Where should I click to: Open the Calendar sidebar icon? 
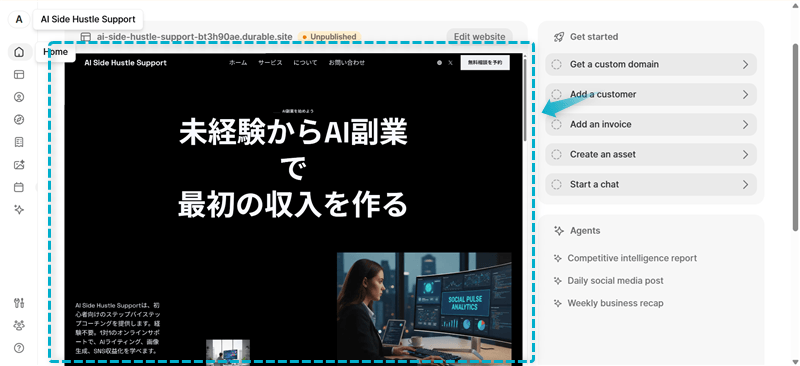tap(19, 187)
